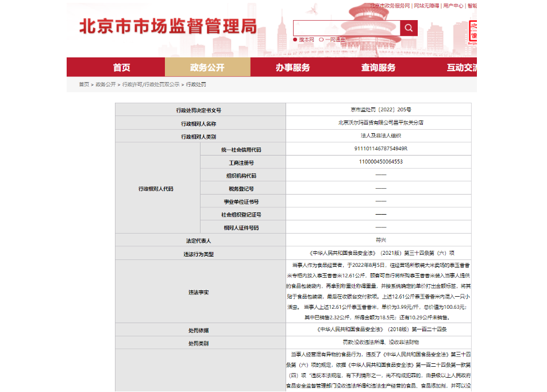Click the 北京市市场监督管理局 site title logo
Viewport: 547px width, 392px height.
168,26
